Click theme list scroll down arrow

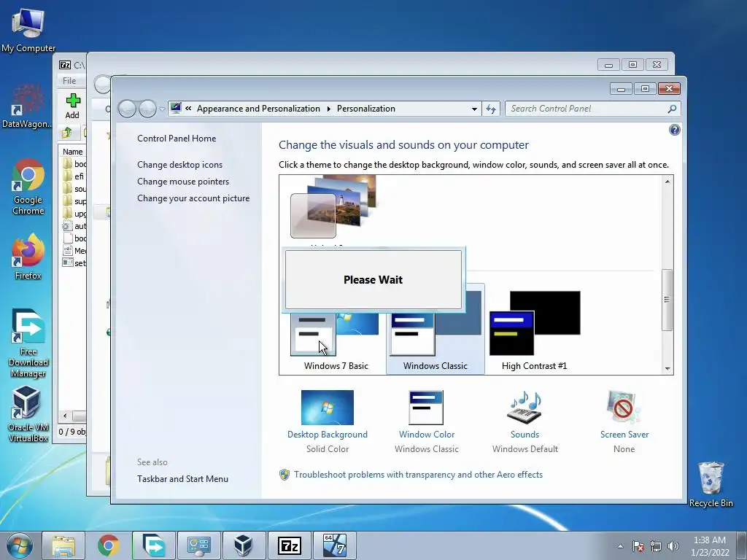(x=667, y=368)
